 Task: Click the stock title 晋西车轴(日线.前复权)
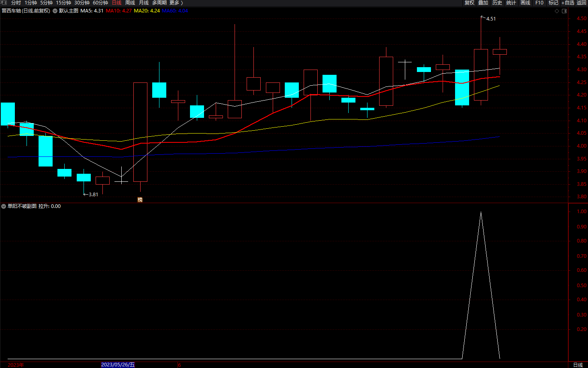[x=26, y=11]
